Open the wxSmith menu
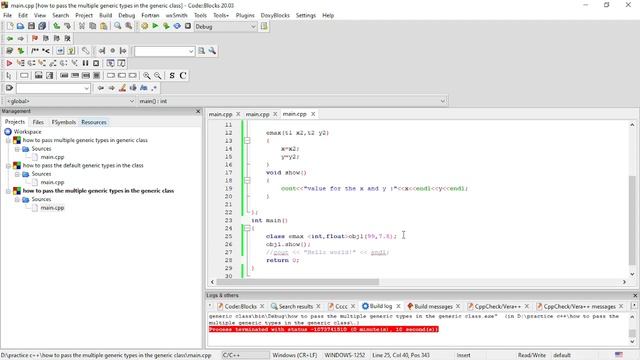The height and width of the screenshot is (360, 640). pos(176,15)
